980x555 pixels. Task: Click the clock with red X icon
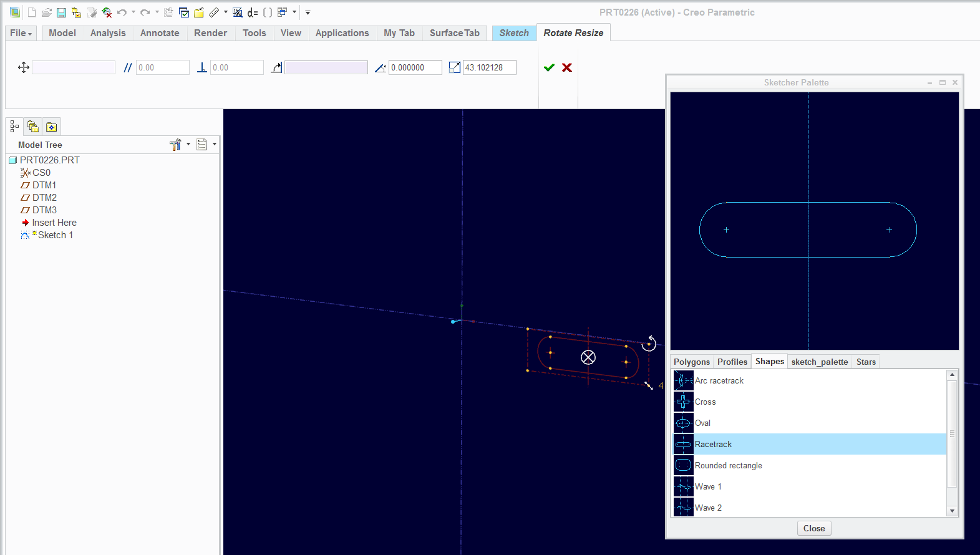point(107,12)
